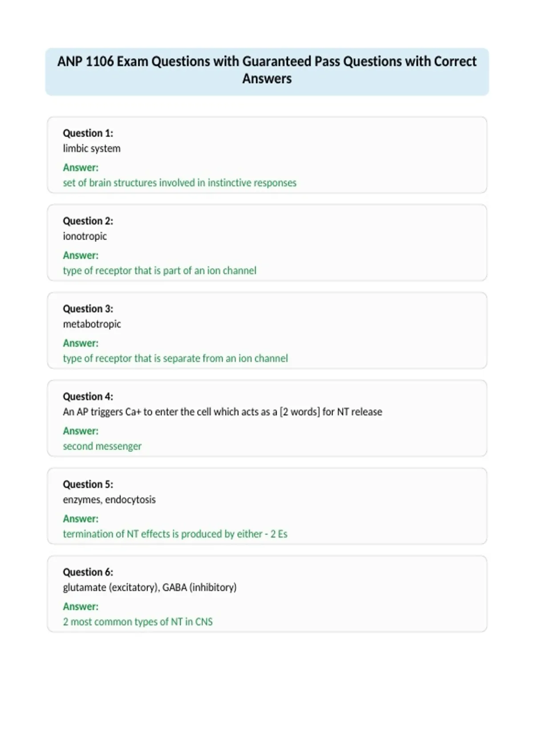Click the green 'Answer:' label in Question 4
The width and height of the screenshot is (534, 756).
pos(81,431)
